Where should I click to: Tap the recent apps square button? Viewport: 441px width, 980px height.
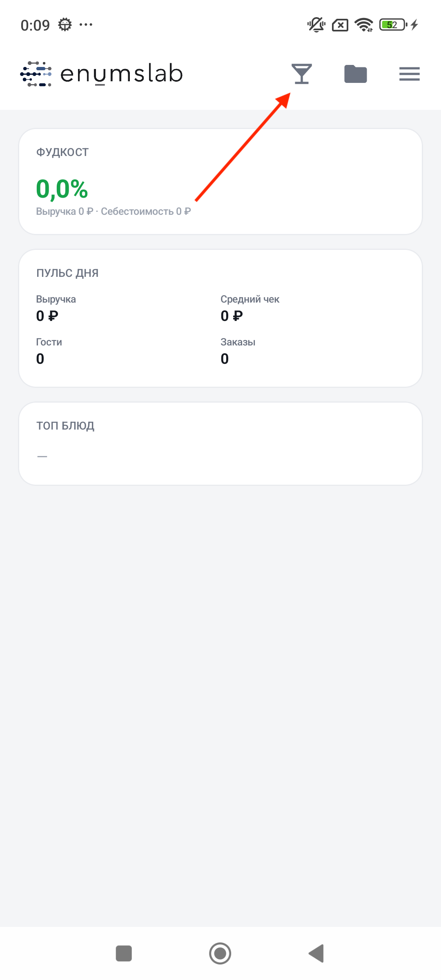124,953
